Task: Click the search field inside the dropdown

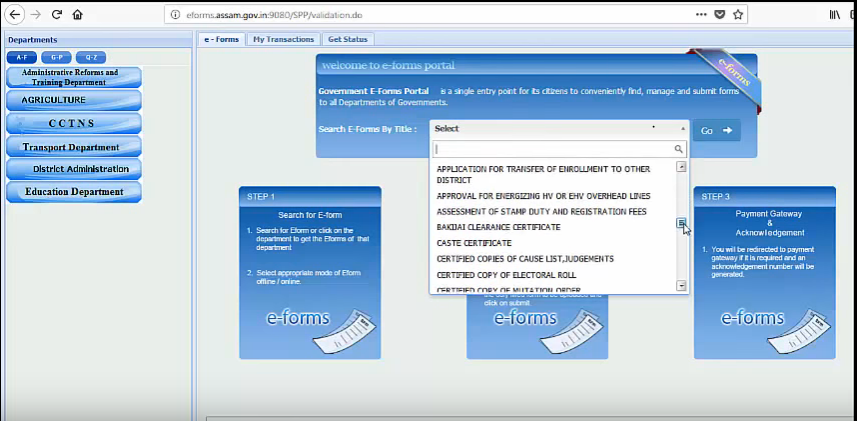Action: click(x=553, y=149)
